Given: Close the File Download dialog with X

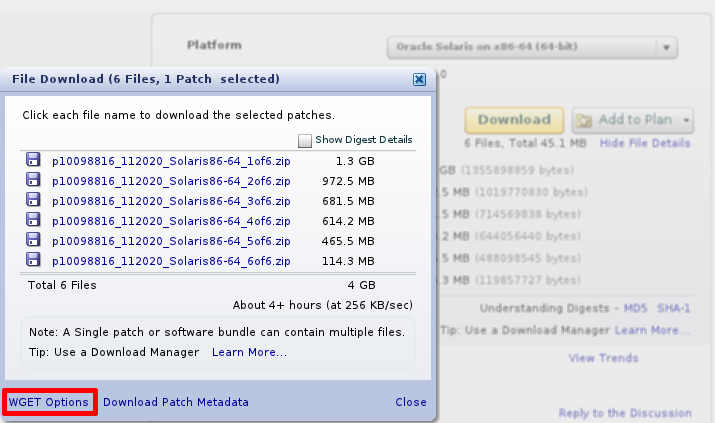Looking at the screenshot, I should (419, 79).
